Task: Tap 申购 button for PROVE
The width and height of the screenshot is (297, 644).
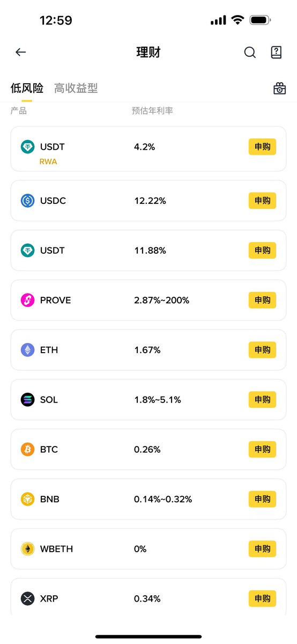Action: (x=262, y=300)
